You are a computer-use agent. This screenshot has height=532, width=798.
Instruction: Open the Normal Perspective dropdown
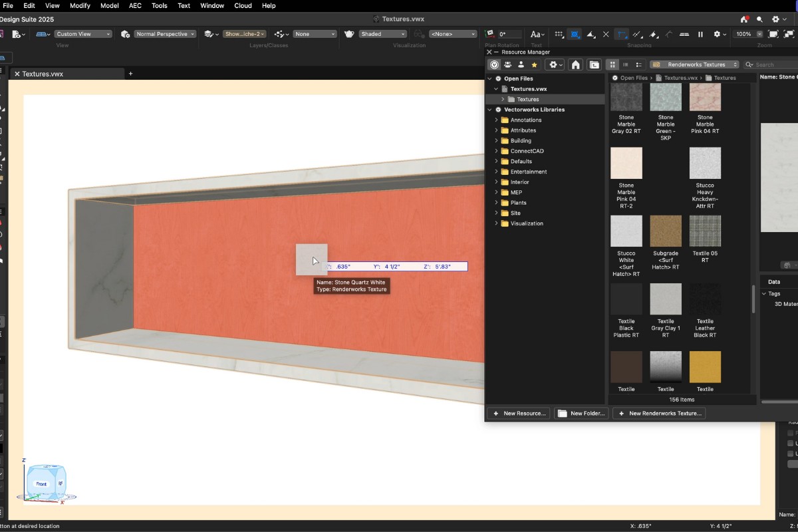164,34
